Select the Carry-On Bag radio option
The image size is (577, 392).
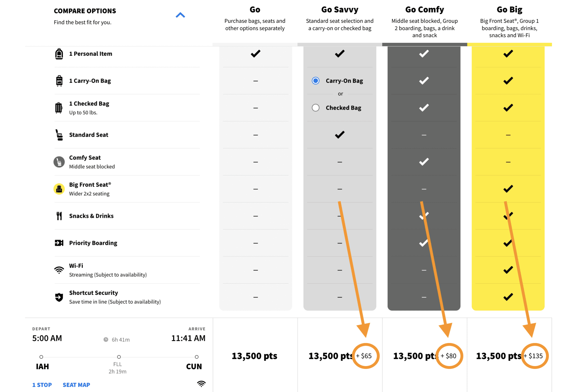click(316, 81)
